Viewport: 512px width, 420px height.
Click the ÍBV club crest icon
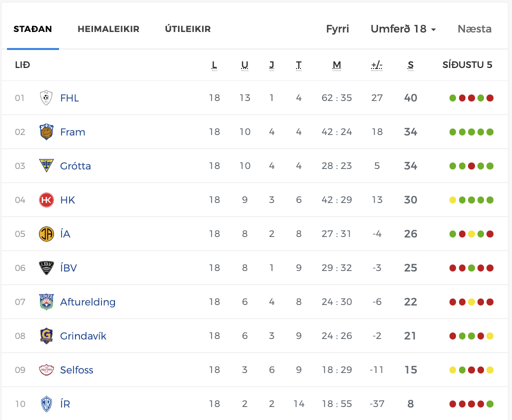point(46,268)
